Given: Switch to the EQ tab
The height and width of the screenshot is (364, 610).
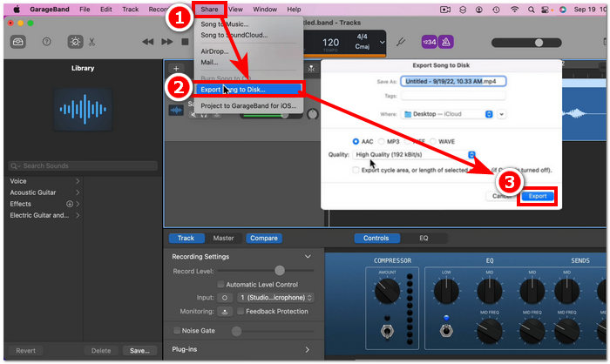Looking at the screenshot, I should click(x=424, y=238).
